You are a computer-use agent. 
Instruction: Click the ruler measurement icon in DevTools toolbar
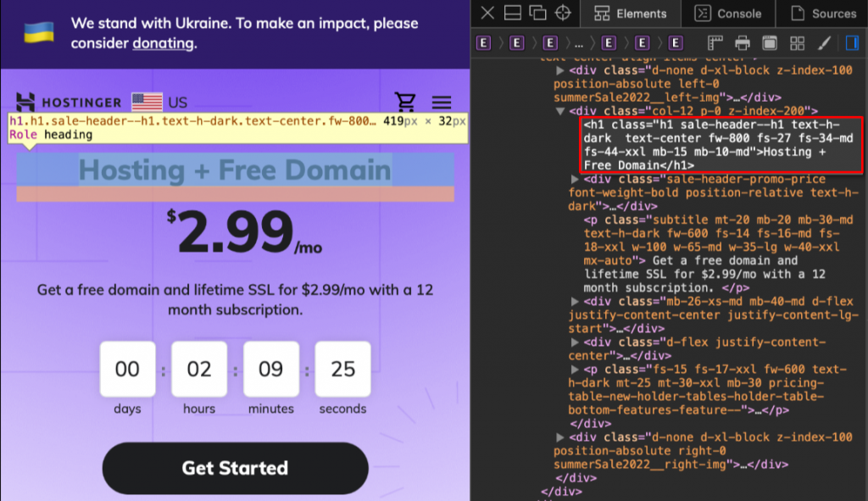[715, 42]
